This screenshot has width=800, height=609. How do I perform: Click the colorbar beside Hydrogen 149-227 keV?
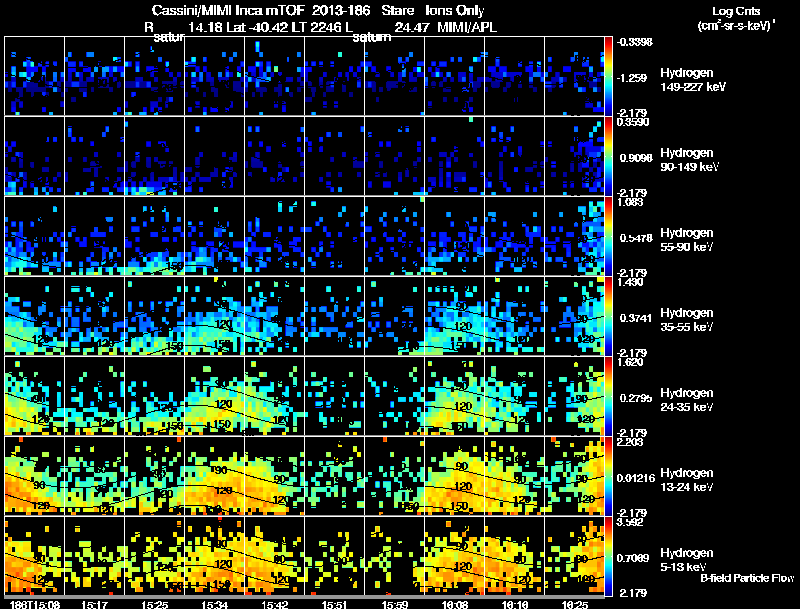pyautogui.click(x=608, y=76)
